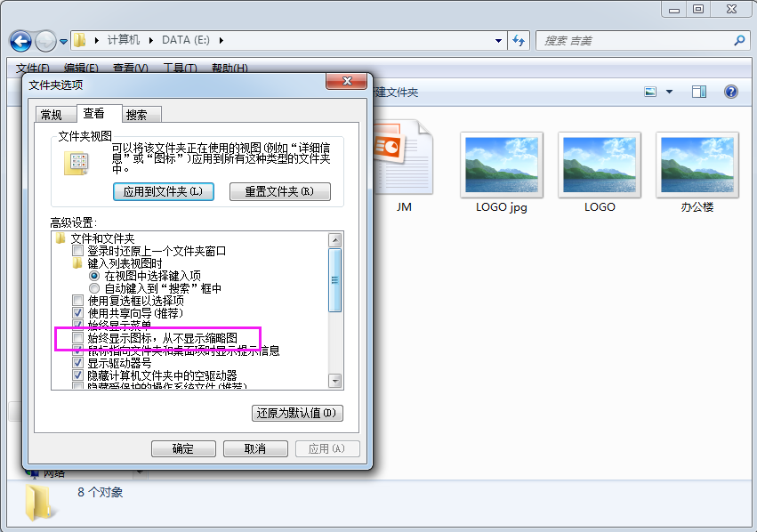Select 自动键入到"搜索"框中 radio button
The height and width of the screenshot is (532, 757).
pos(94,288)
